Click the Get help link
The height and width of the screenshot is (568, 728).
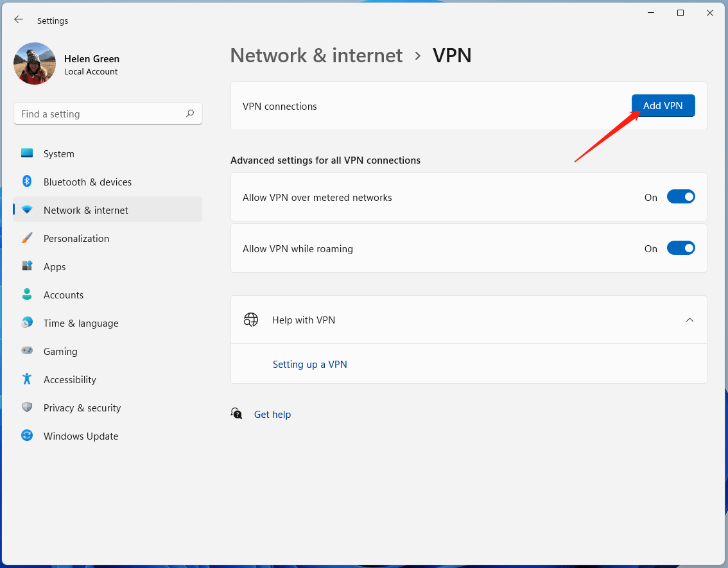[x=273, y=415]
